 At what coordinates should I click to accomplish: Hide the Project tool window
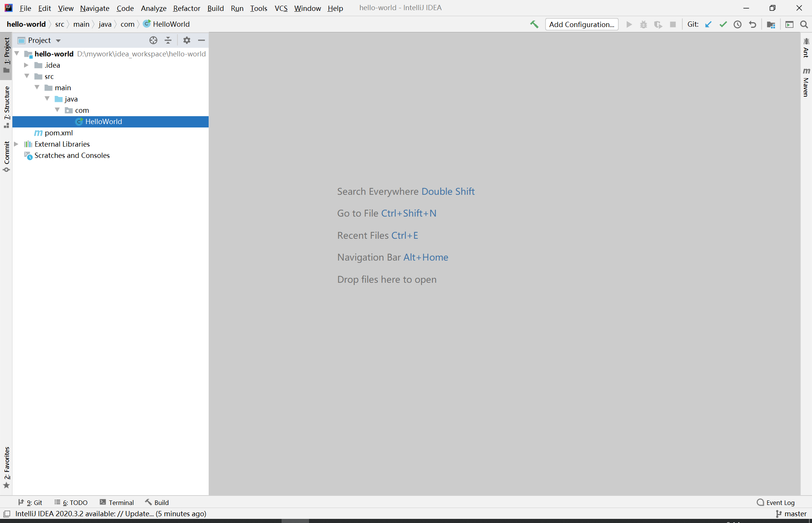pos(201,40)
